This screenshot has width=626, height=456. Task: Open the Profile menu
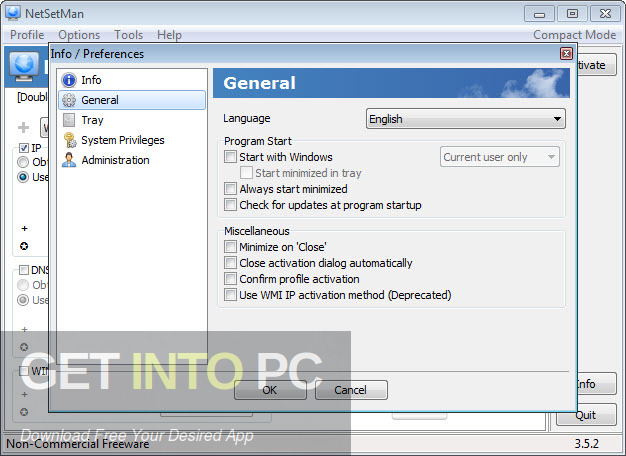[27, 35]
